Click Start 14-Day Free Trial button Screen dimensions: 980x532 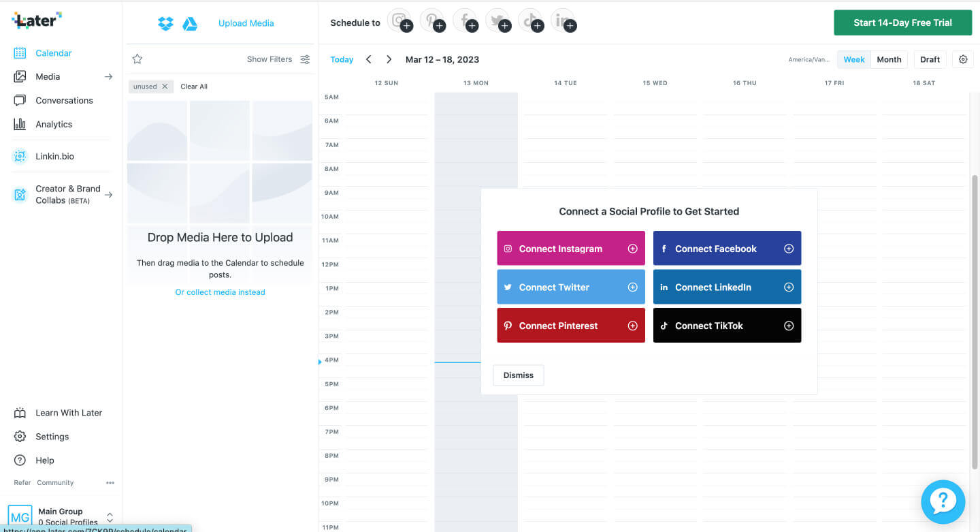(x=902, y=22)
